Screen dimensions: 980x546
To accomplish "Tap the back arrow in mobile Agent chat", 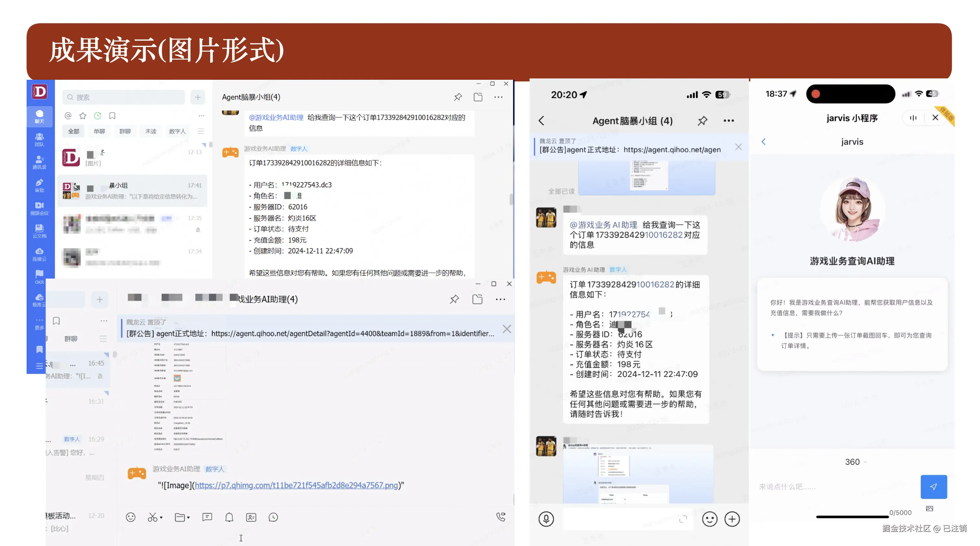I will 541,121.
